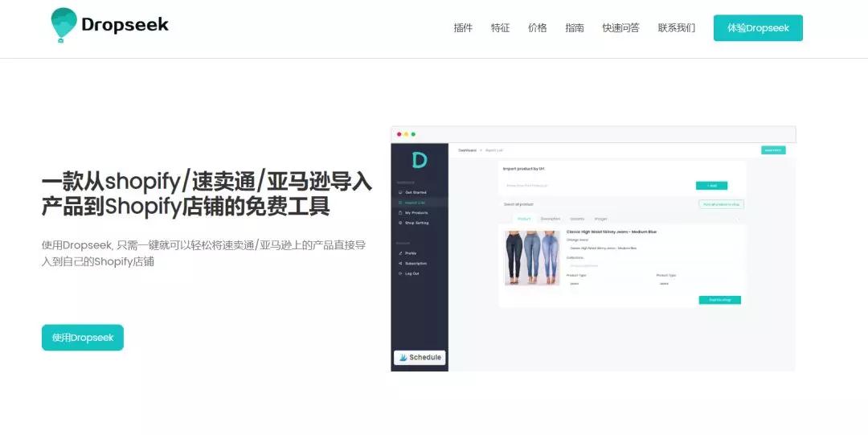Open the 指南 guide link
Viewport: 868px width, 435px height.
click(x=574, y=27)
